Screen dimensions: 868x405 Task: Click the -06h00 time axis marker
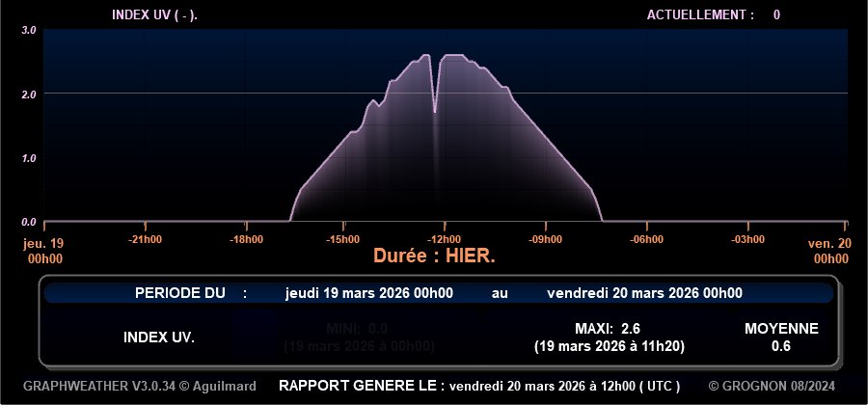(645, 239)
